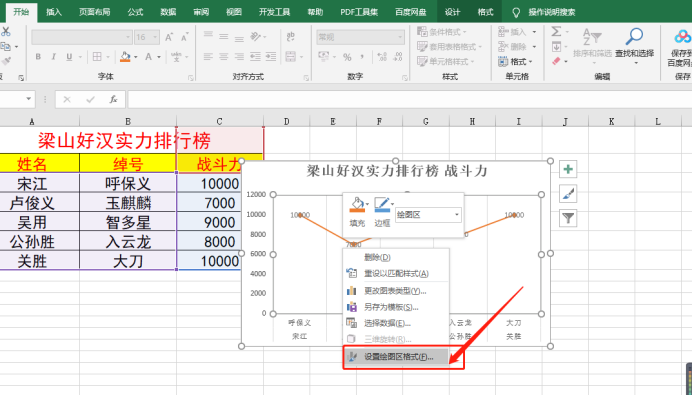Screen dimensions: 693x395
Task: Switch to the 插入 (Insert) tab
Action: tap(54, 12)
